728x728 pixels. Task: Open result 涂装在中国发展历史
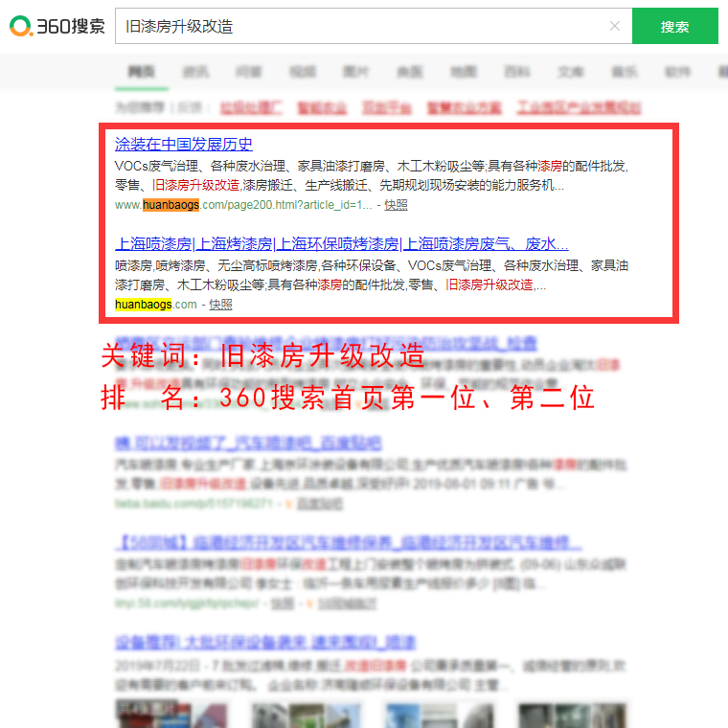click(x=183, y=144)
